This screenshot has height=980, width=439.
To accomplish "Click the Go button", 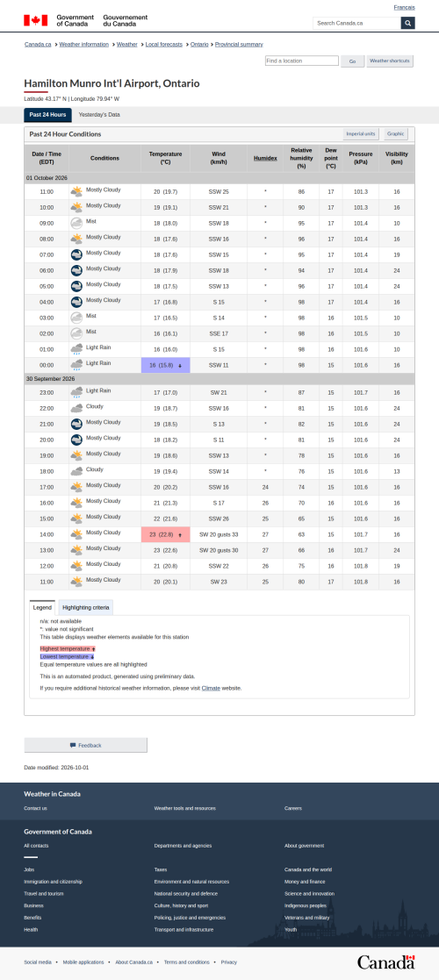I will 353,61.
